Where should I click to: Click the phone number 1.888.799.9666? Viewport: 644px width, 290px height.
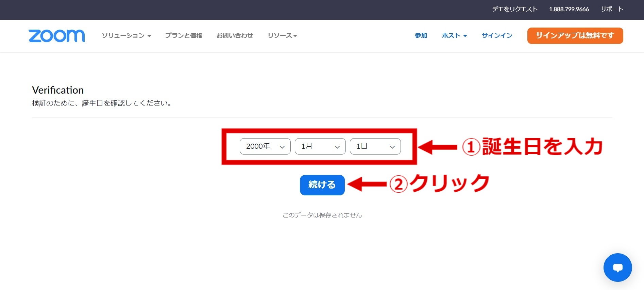(x=569, y=9)
